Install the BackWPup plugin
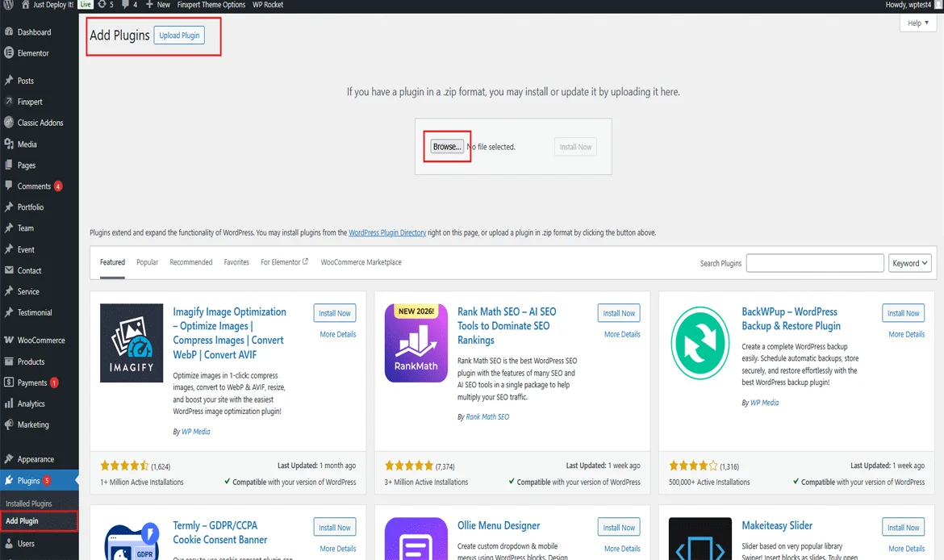This screenshot has height=560, width=944. tap(904, 313)
